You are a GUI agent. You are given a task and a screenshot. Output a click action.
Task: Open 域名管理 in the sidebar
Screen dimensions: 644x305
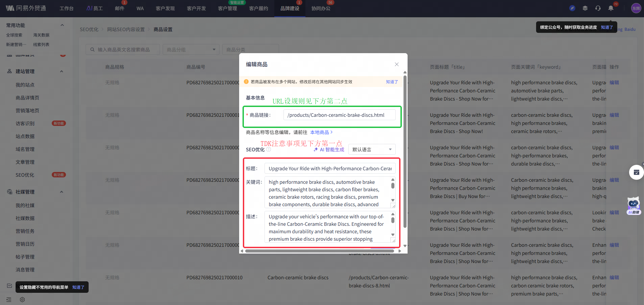point(25,149)
